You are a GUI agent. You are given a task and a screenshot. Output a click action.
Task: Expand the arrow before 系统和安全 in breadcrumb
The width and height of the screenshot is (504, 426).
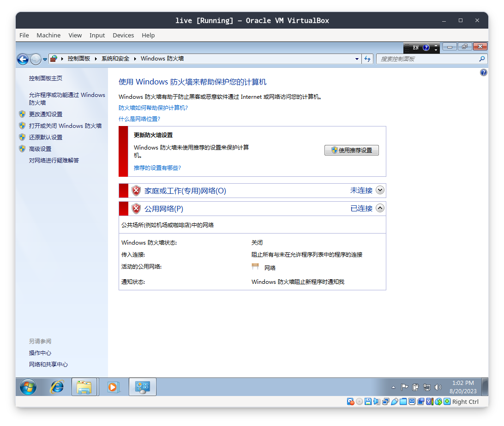pos(96,59)
